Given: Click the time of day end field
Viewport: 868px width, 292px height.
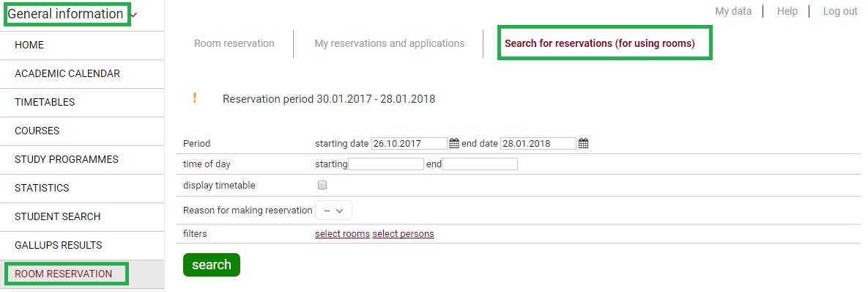Looking at the screenshot, I should 480,164.
